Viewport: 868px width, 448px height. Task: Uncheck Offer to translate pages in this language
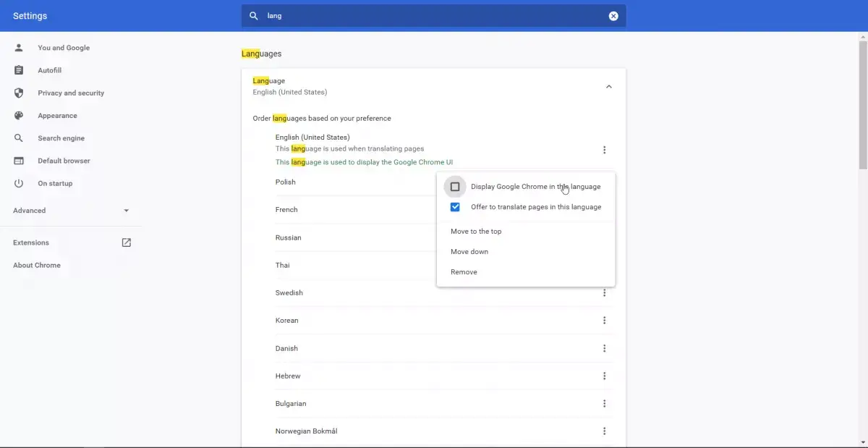pos(455,207)
